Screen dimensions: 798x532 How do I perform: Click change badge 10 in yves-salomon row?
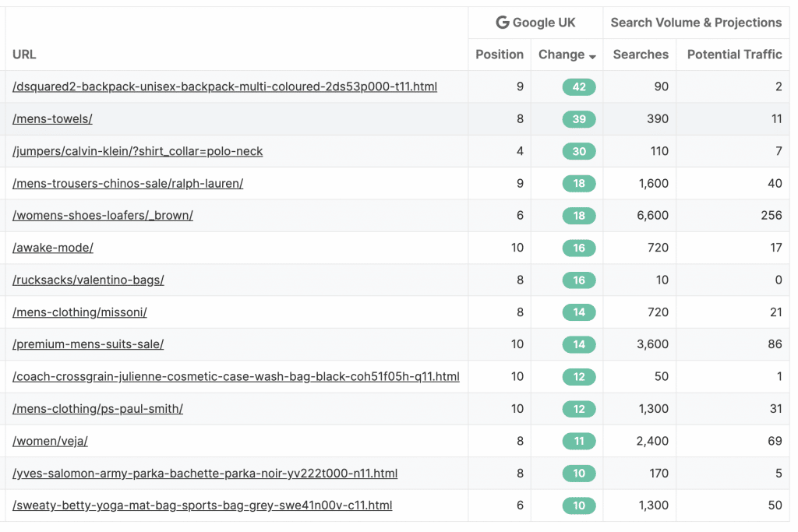pos(579,474)
